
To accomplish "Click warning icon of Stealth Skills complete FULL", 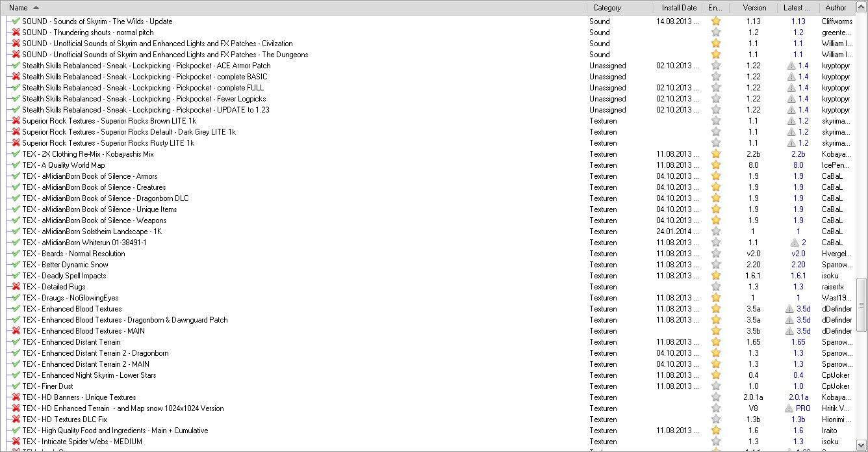I will [791, 88].
